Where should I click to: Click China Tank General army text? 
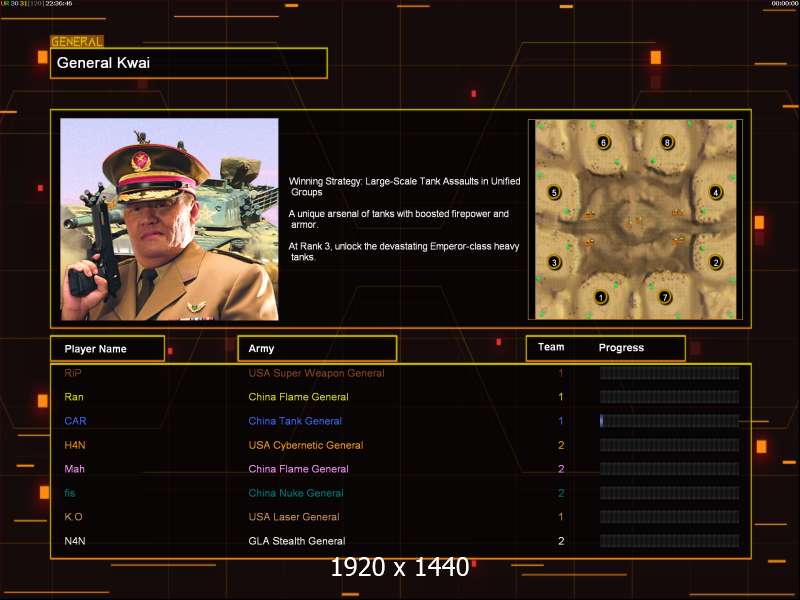click(x=295, y=421)
